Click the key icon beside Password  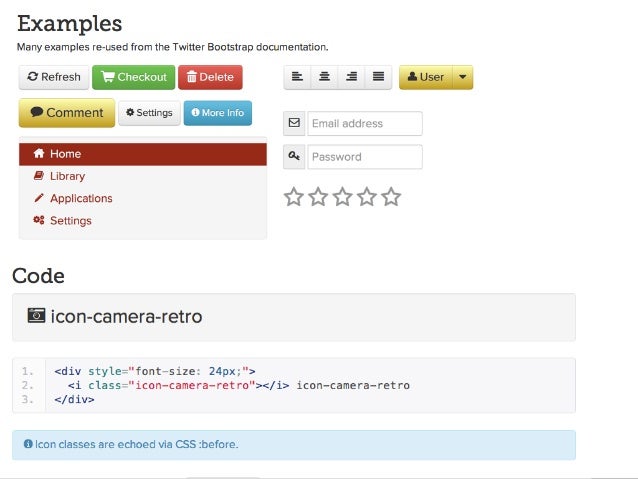point(294,156)
